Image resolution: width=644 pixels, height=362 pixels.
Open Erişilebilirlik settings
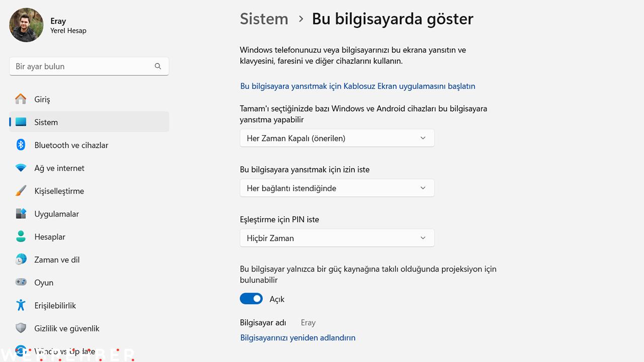click(x=89, y=305)
